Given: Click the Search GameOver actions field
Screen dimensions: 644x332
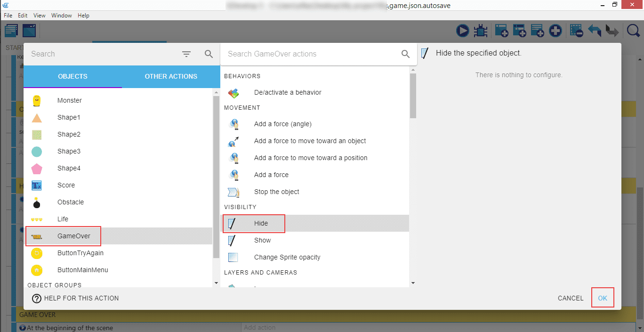Looking at the screenshot, I should pyautogui.click(x=311, y=54).
